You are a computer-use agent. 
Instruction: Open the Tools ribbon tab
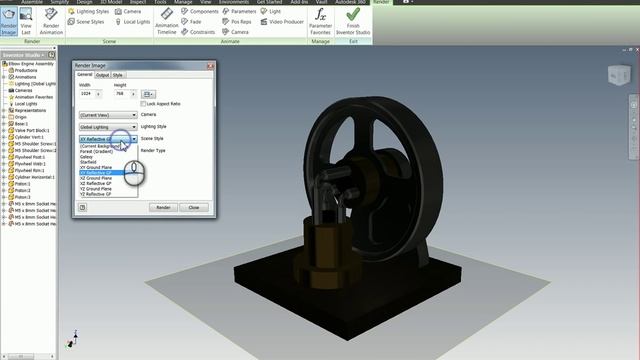click(160, 2)
